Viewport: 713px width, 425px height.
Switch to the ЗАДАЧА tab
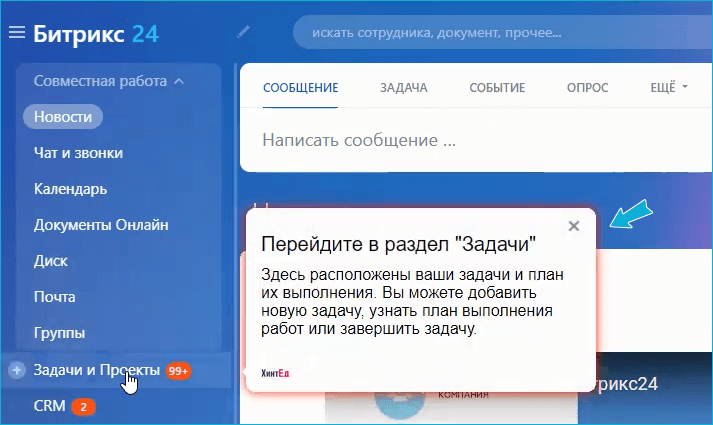click(x=404, y=88)
